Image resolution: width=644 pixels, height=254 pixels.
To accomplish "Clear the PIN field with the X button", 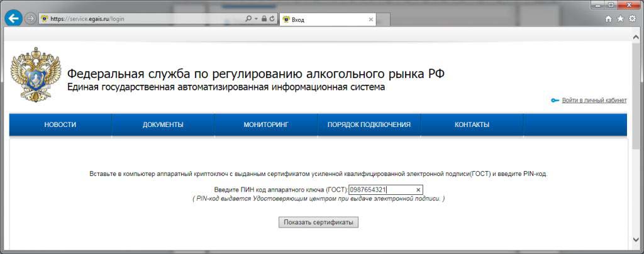I will (418, 190).
